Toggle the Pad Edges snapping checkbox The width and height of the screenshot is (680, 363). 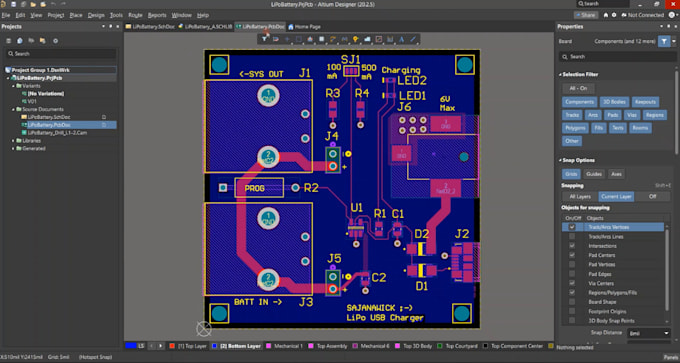click(572, 274)
